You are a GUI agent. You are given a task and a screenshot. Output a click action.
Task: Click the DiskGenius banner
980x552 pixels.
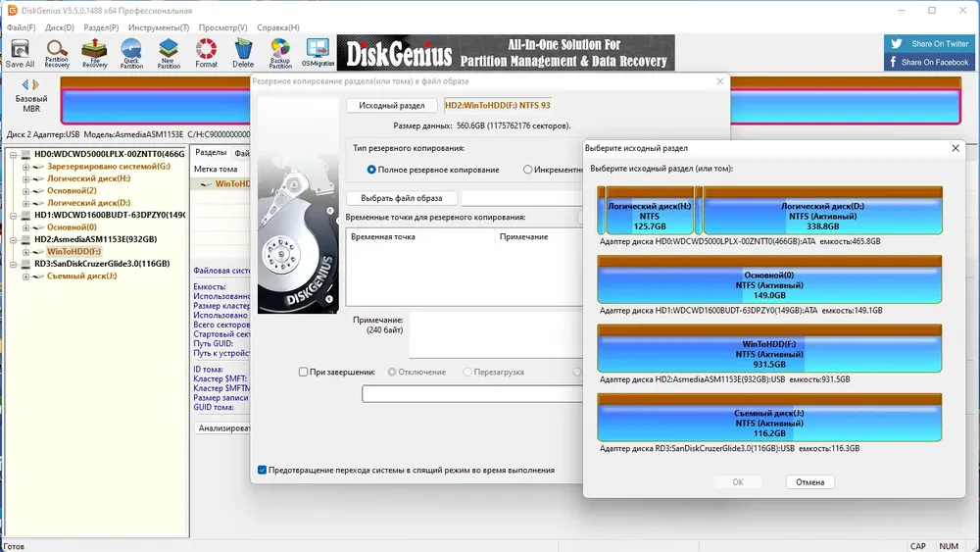pos(506,53)
